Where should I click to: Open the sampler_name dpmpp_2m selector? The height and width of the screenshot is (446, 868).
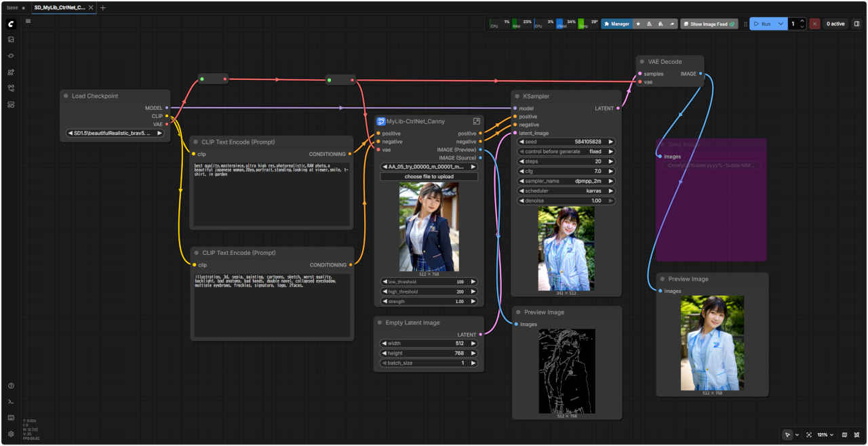click(566, 181)
